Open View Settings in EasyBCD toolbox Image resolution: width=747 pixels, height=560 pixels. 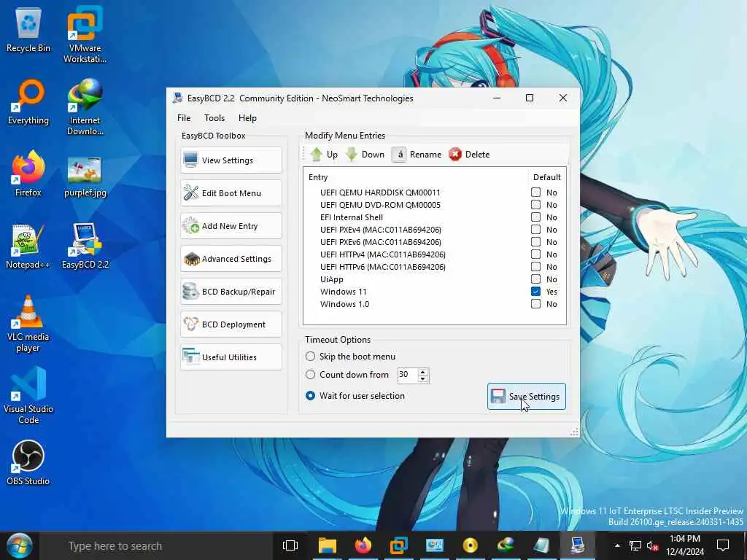point(231,160)
